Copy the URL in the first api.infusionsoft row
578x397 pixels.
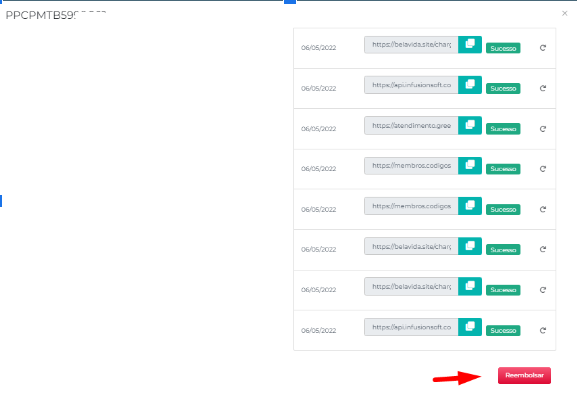470,85
